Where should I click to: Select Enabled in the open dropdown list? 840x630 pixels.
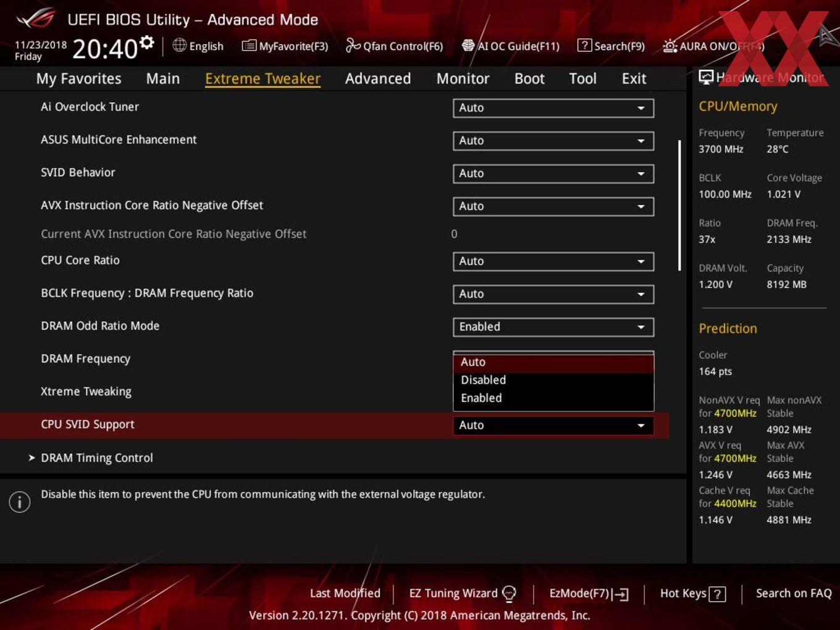(553, 398)
